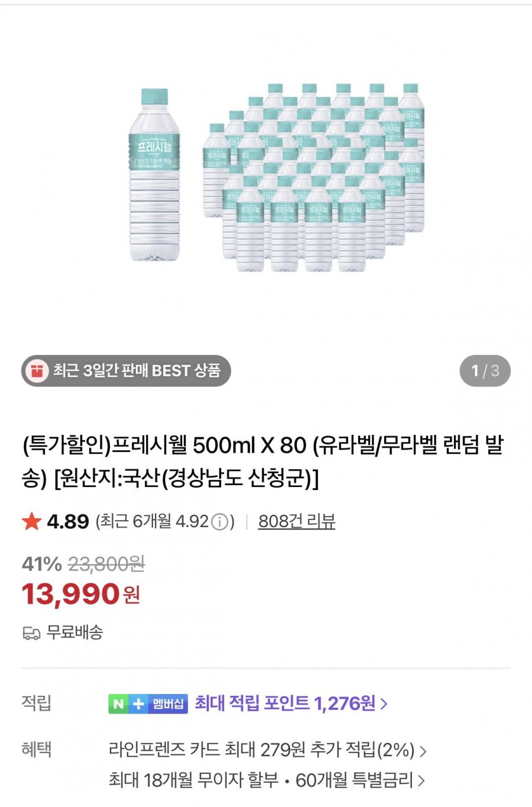Expand the 라인프렌즈 카드 benefit chevron
532x807 pixels.
[423, 751]
